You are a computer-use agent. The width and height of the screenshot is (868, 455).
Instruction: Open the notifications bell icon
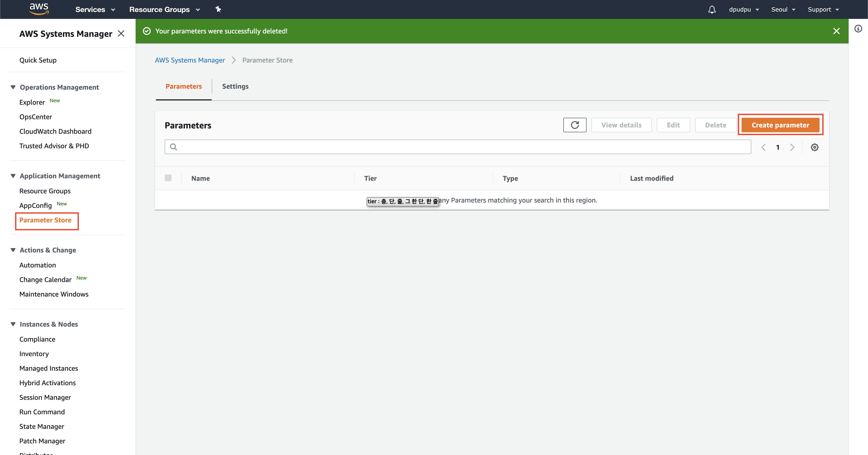coord(712,9)
